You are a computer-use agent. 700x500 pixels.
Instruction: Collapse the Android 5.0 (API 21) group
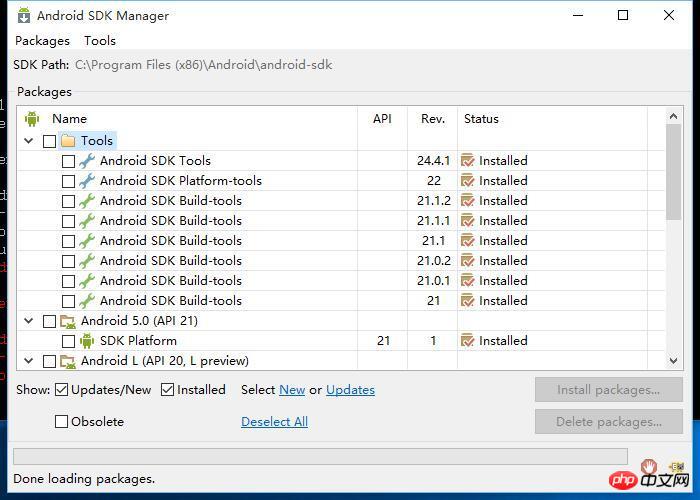[28, 321]
